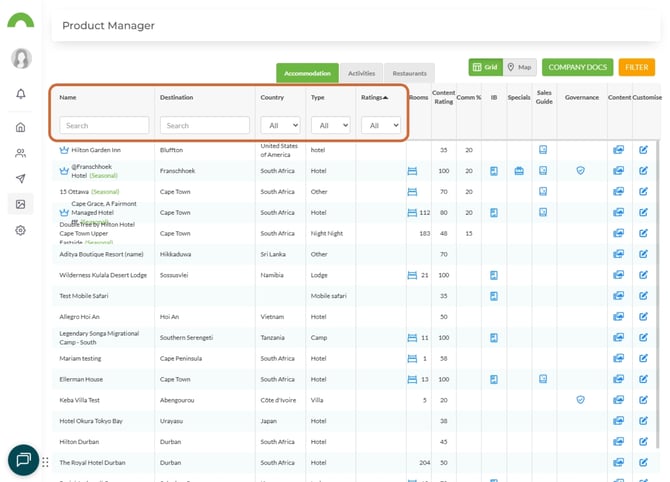Click the 'Côte d'Ivoire' country cell
This screenshot has width=670, height=482.
tap(278, 400)
